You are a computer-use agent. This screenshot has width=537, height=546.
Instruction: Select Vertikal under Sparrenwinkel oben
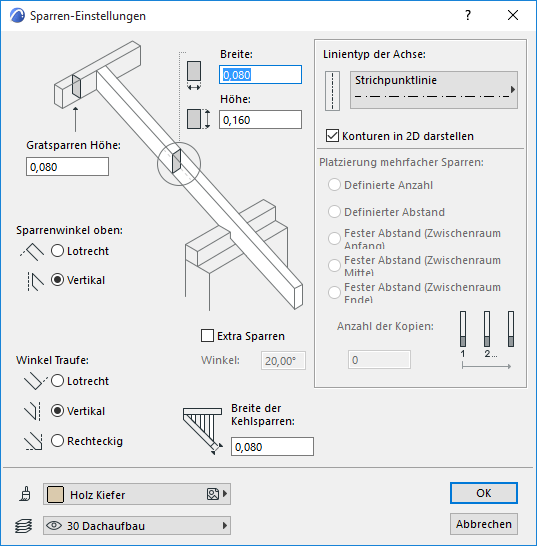pyautogui.click(x=57, y=280)
